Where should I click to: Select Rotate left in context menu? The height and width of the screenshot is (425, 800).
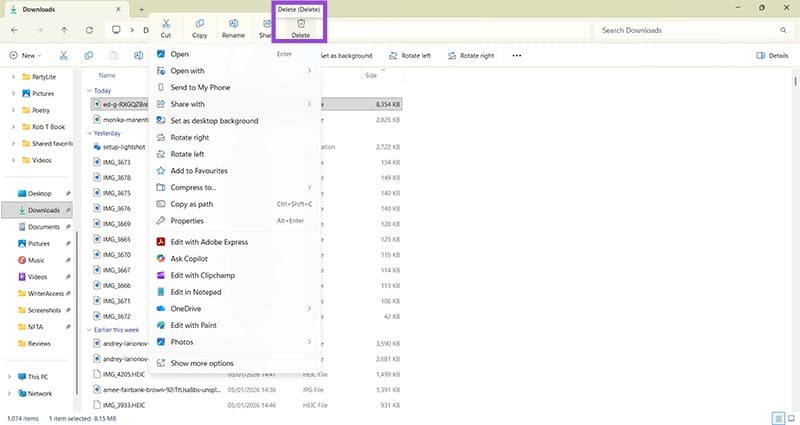click(x=235, y=154)
